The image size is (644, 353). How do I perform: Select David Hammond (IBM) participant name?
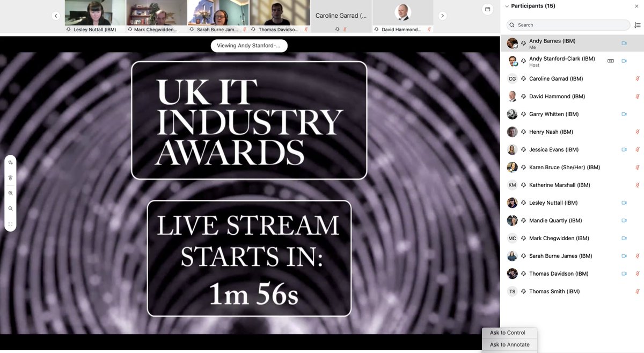click(x=557, y=96)
